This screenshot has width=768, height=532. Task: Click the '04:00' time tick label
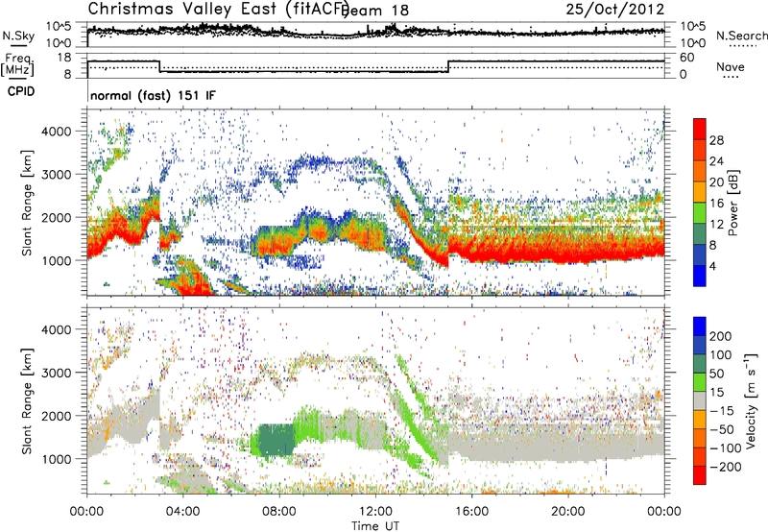[182, 512]
